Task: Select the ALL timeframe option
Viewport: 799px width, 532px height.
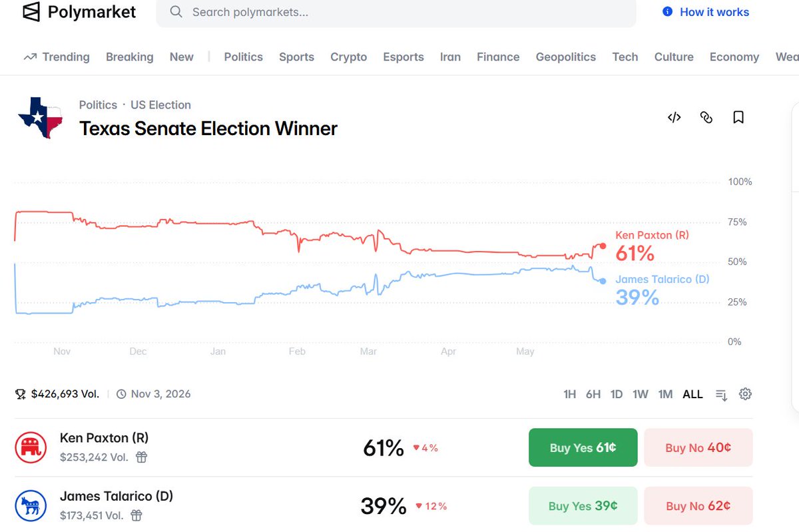Action: [692, 394]
